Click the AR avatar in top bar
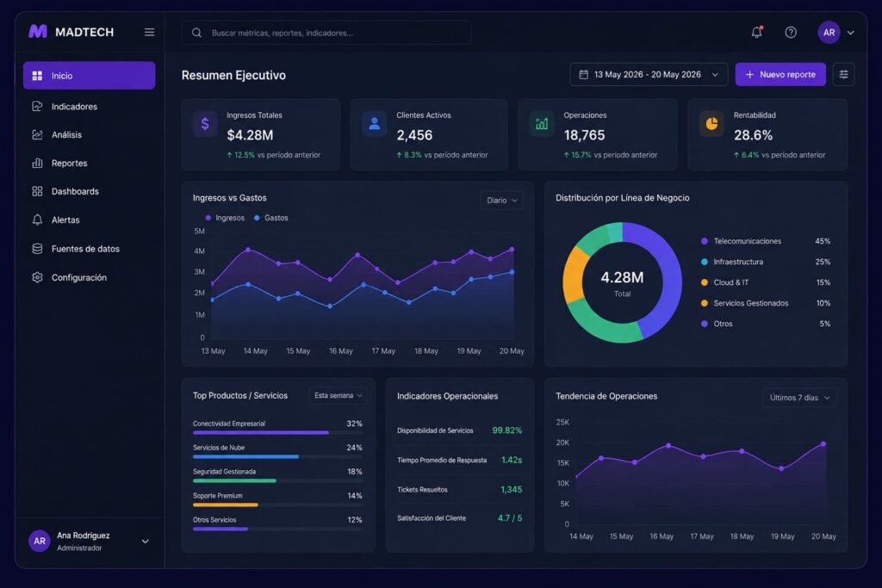 pos(829,33)
